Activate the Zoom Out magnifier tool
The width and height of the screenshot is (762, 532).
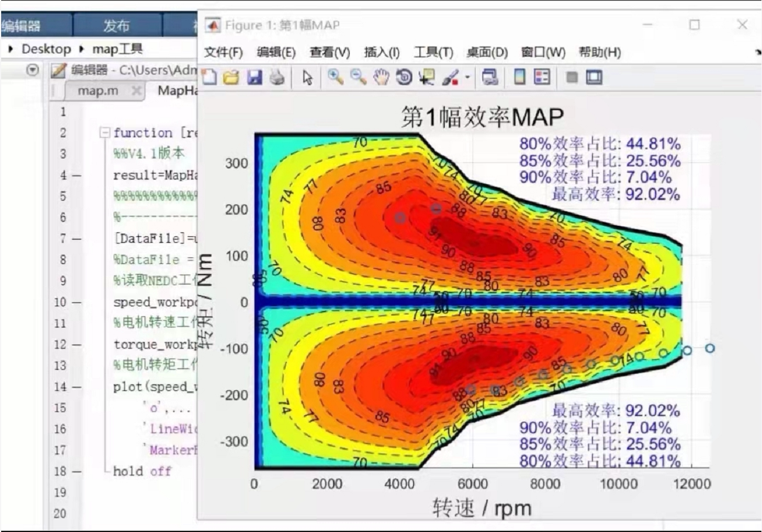click(358, 77)
